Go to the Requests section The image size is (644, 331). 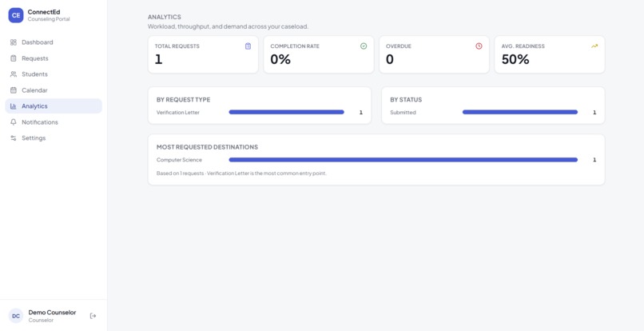click(54, 58)
